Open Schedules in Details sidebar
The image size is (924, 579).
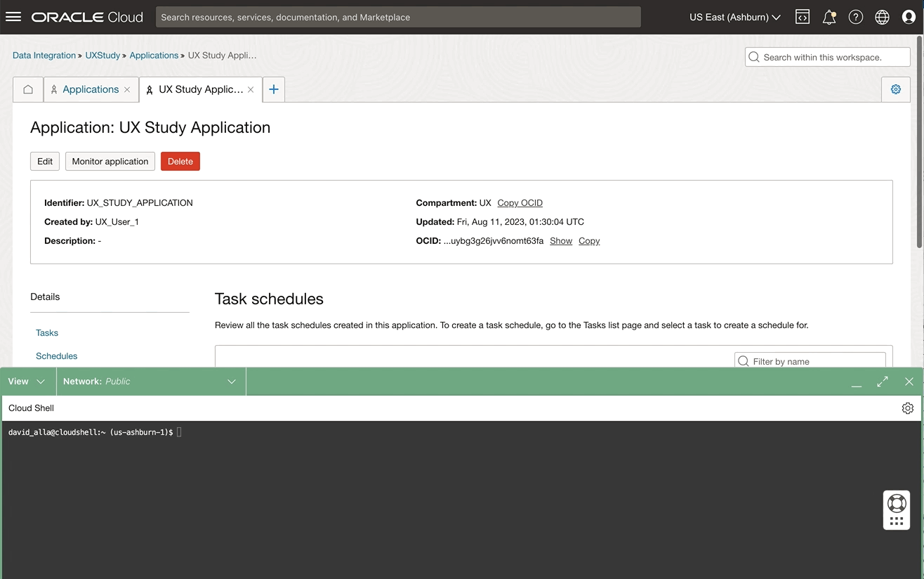[x=57, y=356]
